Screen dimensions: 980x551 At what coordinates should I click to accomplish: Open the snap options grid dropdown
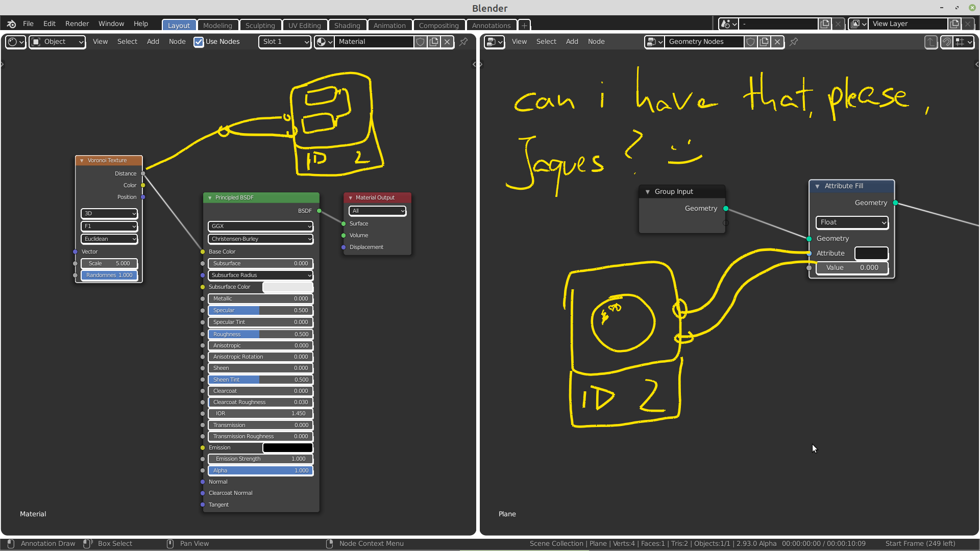coord(964,42)
